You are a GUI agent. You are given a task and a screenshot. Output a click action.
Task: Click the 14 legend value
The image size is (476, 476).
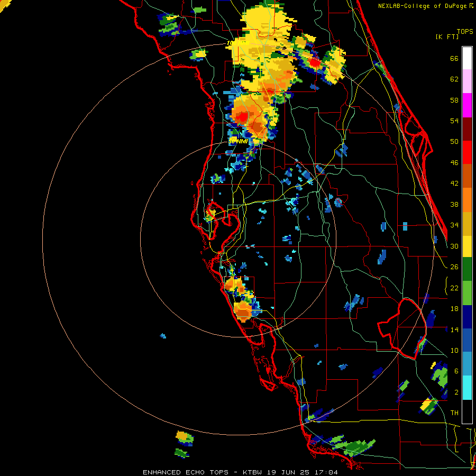pos(454,330)
